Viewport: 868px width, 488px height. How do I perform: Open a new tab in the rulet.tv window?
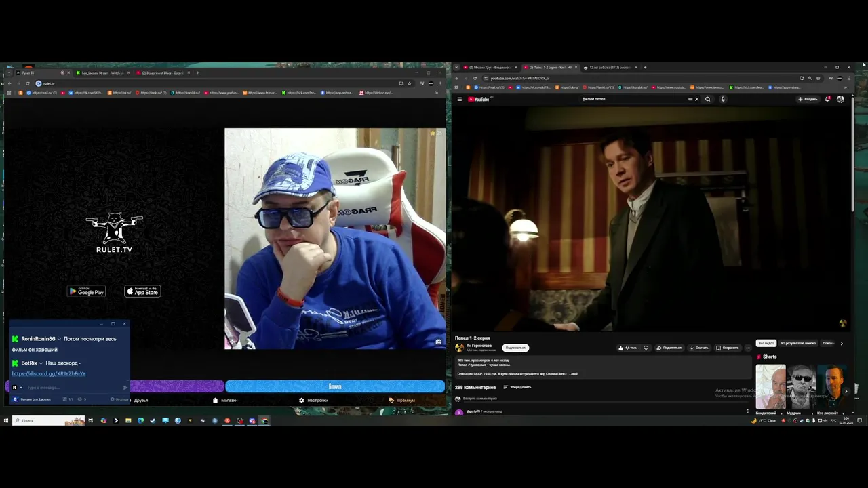(x=197, y=73)
